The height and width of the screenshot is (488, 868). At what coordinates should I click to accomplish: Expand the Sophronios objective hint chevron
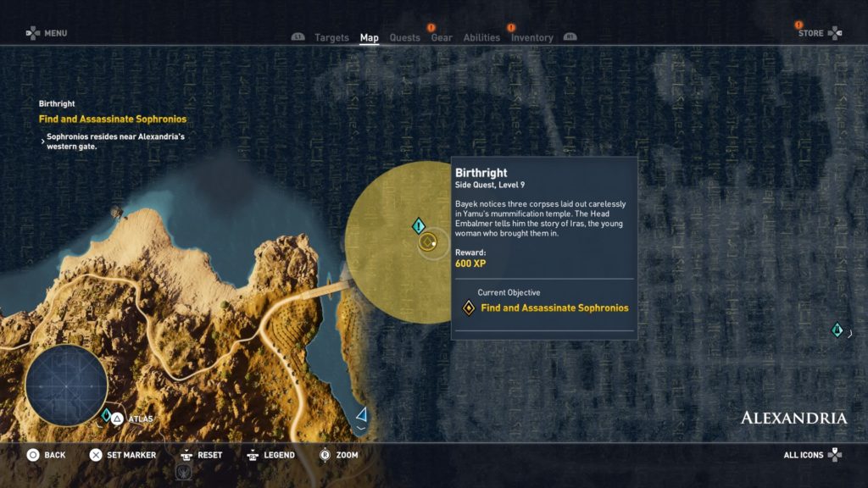pyautogui.click(x=42, y=141)
